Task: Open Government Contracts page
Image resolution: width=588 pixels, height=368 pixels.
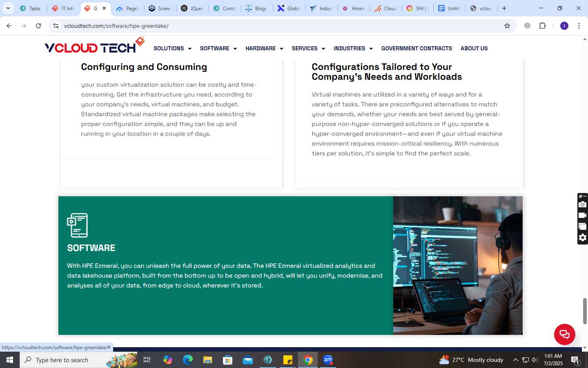Action: click(416, 48)
